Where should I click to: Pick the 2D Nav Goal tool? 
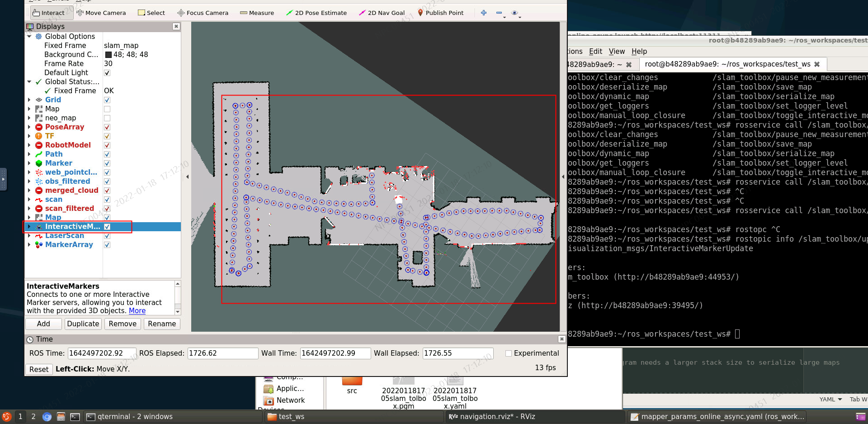tap(382, 13)
